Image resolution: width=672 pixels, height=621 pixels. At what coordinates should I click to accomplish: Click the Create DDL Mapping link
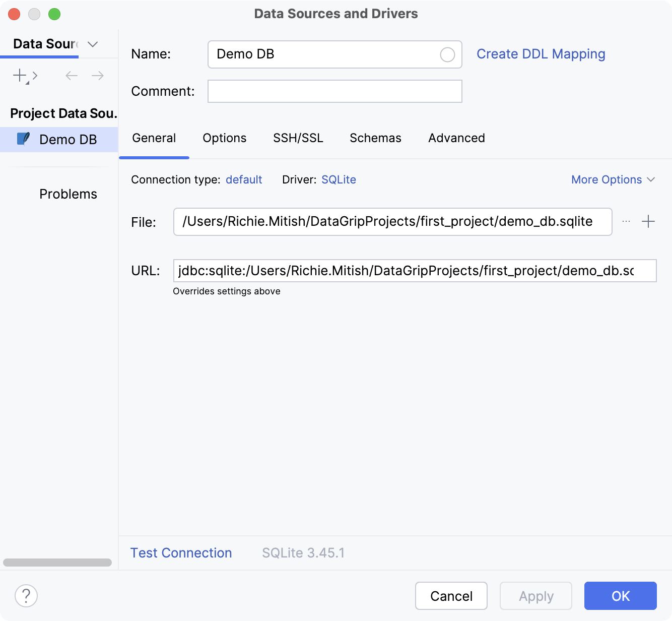(541, 54)
